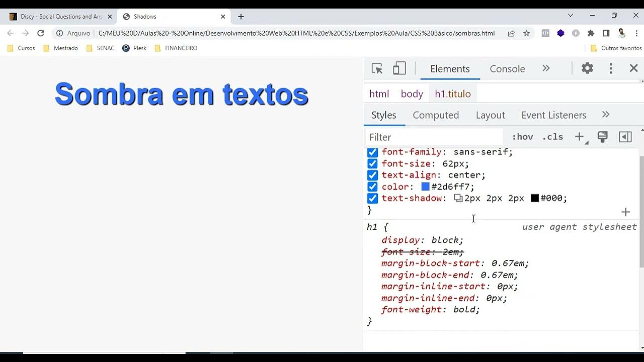
Task: Open the Chrome three-dot menu
Action: point(636,33)
